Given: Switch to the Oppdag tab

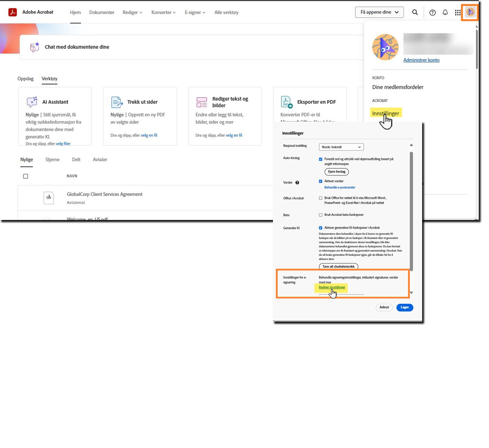Looking at the screenshot, I should [x=25, y=79].
